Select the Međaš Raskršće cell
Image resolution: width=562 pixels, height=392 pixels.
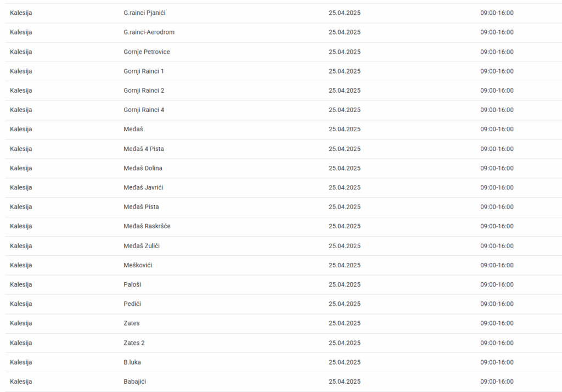click(147, 226)
